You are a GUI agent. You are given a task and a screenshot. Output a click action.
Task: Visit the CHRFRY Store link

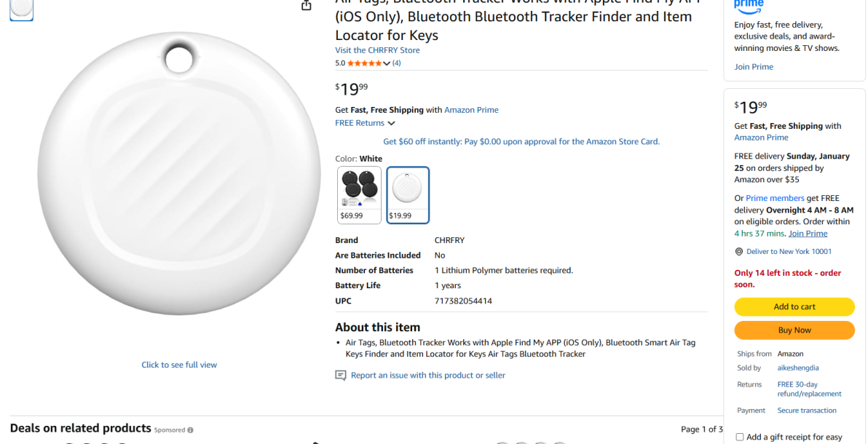pyautogui.click(x=377, y=50)
